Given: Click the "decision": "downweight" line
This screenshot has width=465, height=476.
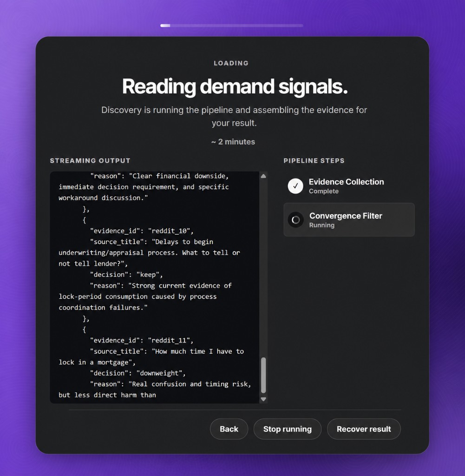Looking at the screenshot, I should pos(138,373).
